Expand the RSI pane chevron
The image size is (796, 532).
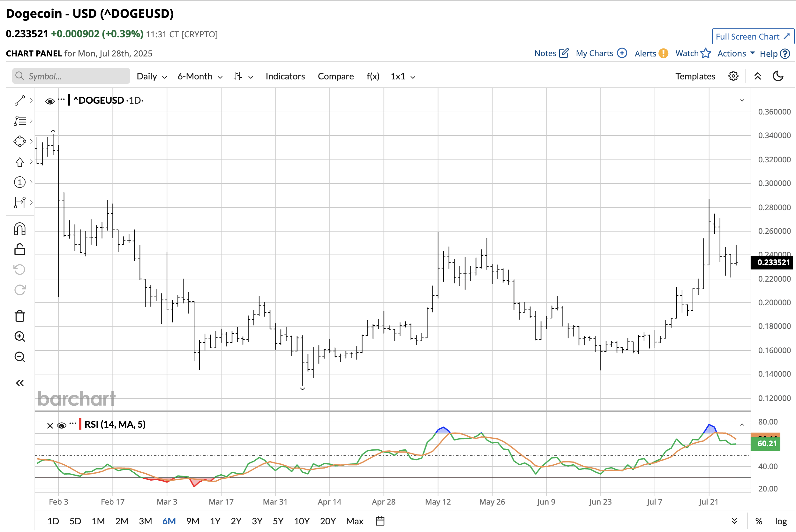coord(742,425)
